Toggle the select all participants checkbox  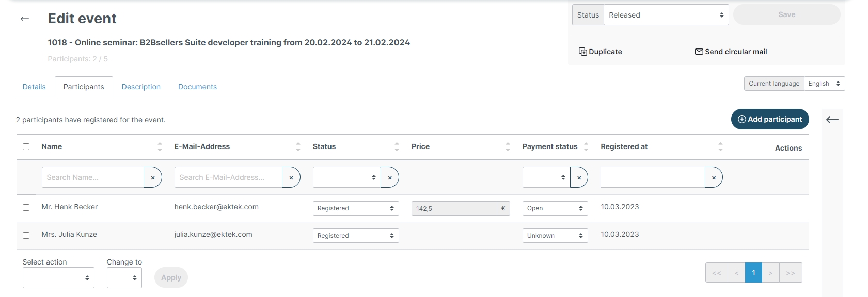coord(26,147)
